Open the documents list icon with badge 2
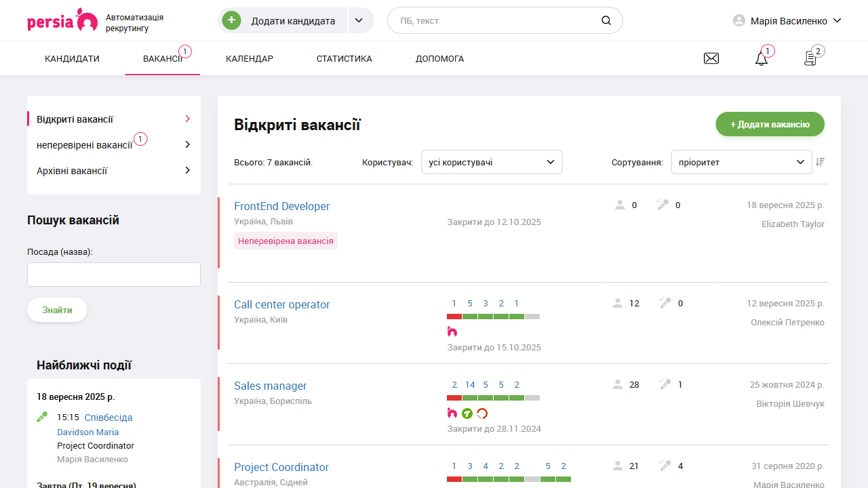 (810, 59)
